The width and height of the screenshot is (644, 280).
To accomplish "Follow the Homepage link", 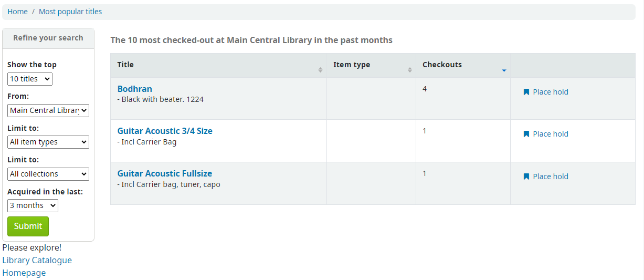I will pyautogui.click(x=24, y=273).
